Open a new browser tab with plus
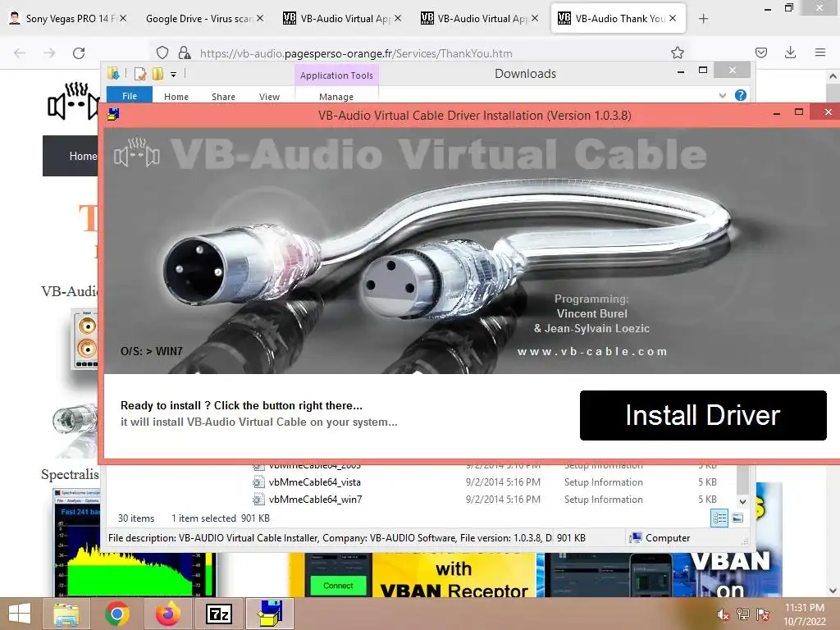The height and width of the screenshot is (630, 840). tap(703, 19)
